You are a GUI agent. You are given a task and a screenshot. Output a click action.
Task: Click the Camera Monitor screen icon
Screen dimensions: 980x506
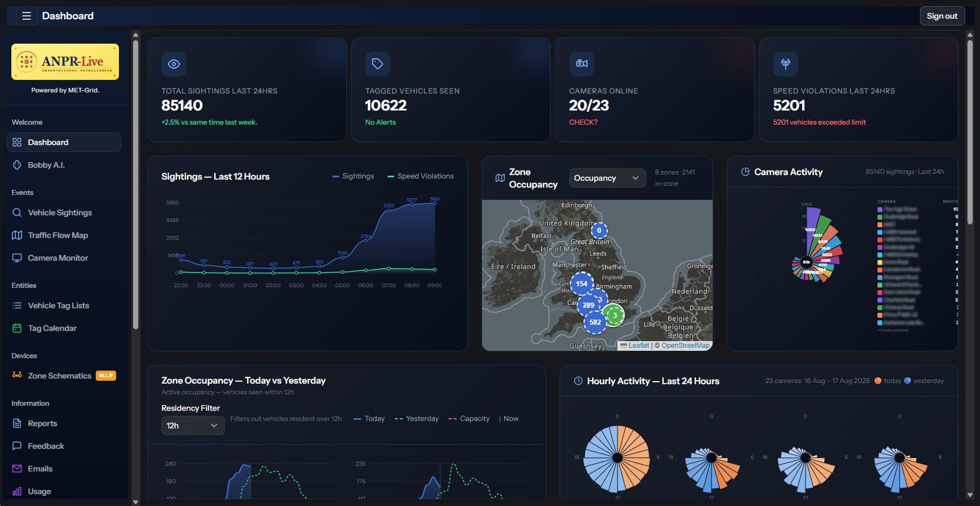point(17,258)
